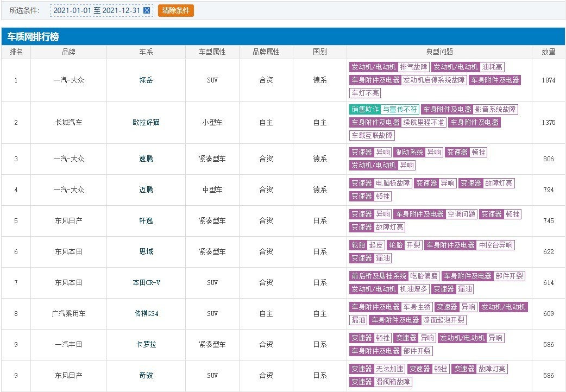Open the 探岳 car series link
This screenshot has height=392, width=566.
click(x=146, y=80)
